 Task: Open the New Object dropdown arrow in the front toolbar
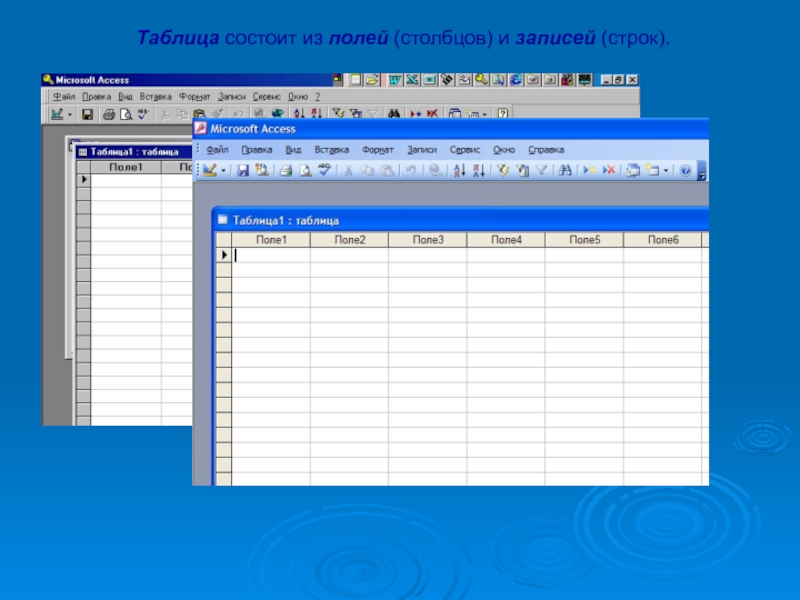coord(666,171)
